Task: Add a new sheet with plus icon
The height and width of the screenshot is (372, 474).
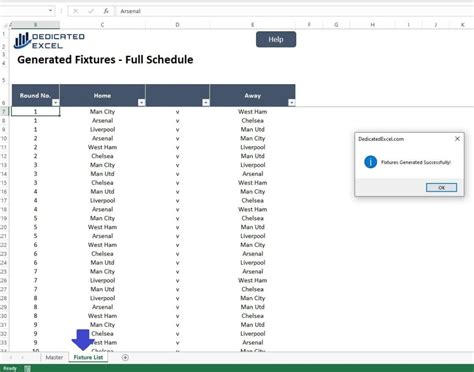Action: point(125,358)
